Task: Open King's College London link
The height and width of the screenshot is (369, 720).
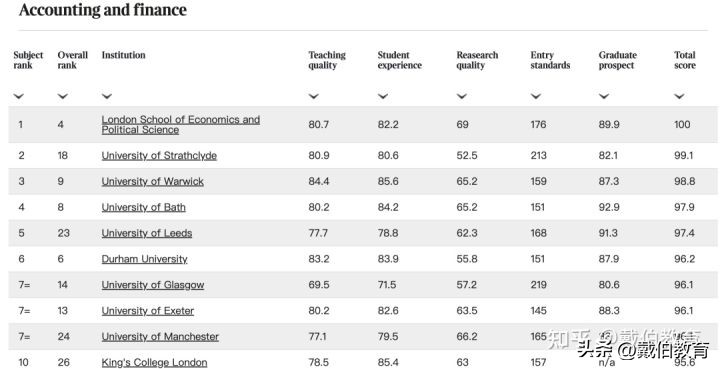Action: (154, 362)
